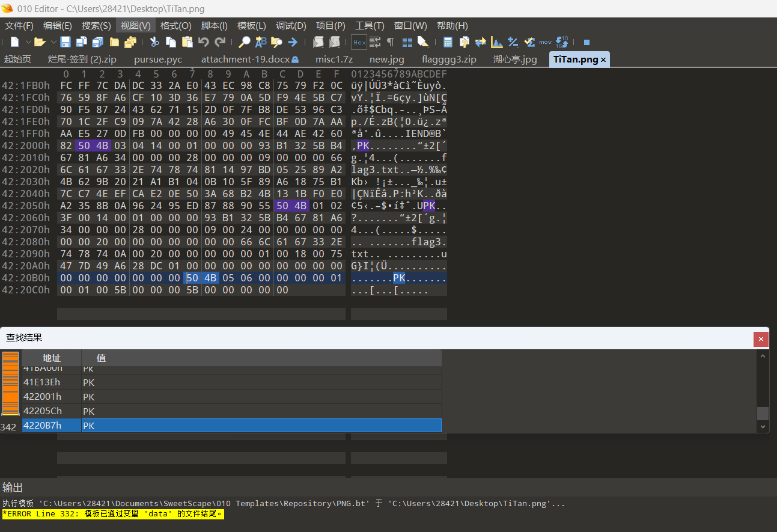
Task: Open the 文件(F) menu
Action: [x=19, y=26]
